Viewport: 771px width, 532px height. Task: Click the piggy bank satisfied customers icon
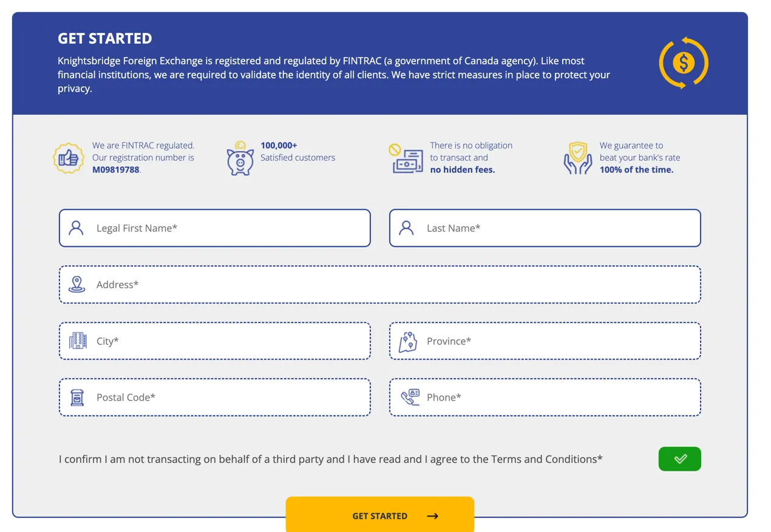coord(240,158)
